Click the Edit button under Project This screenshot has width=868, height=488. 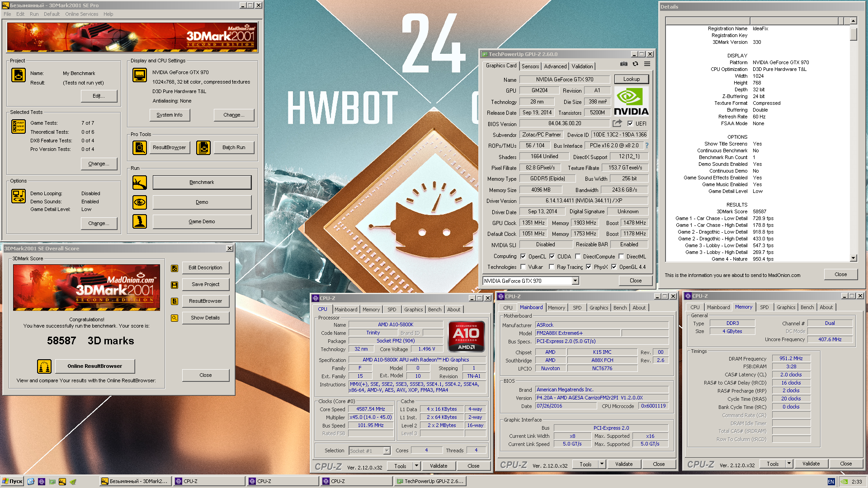pos(99,96)
